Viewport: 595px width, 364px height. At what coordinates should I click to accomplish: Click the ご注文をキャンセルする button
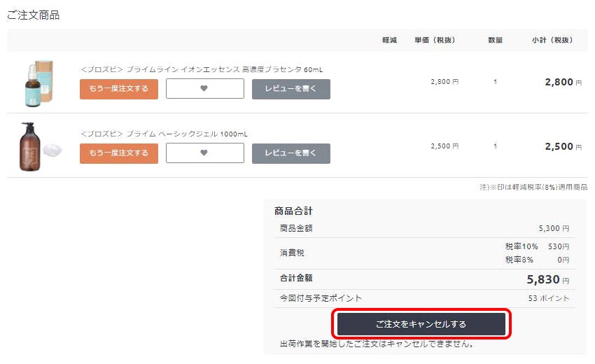pyautogui.click(x=421, y=324)
